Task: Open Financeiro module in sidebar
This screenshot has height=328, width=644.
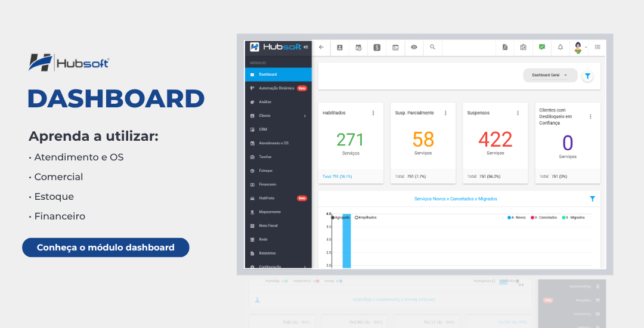Action: (278, 184)
